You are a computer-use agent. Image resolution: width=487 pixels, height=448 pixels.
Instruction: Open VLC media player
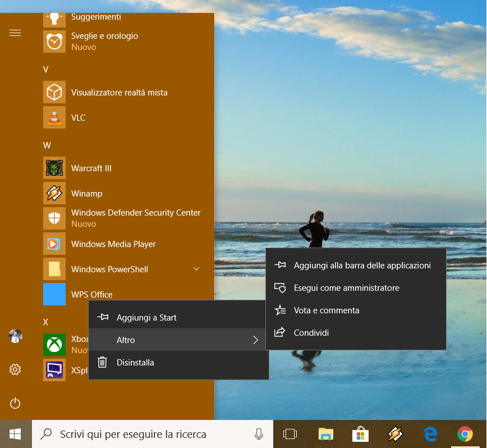[79, 117]
